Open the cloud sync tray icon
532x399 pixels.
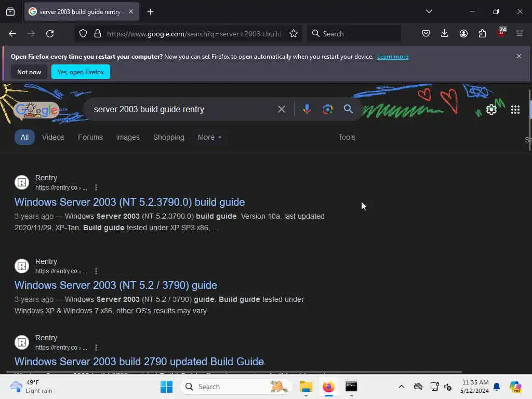point(418,387)
